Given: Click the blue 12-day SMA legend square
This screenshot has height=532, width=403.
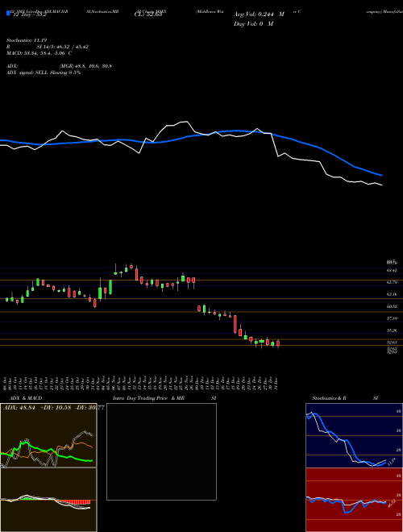Looking at the screenshot, I should (9, 13).
